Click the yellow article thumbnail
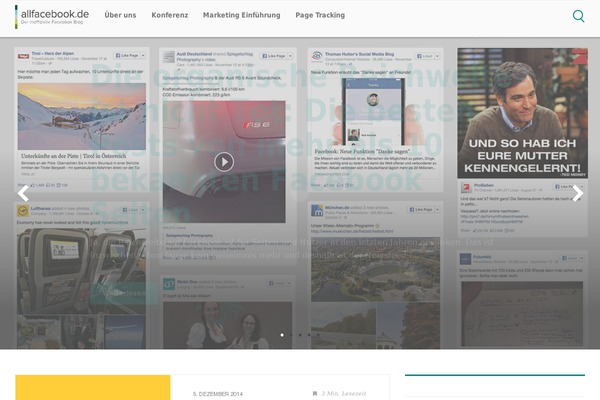Screen dimensions: 600x400 [x=93, y=387]
